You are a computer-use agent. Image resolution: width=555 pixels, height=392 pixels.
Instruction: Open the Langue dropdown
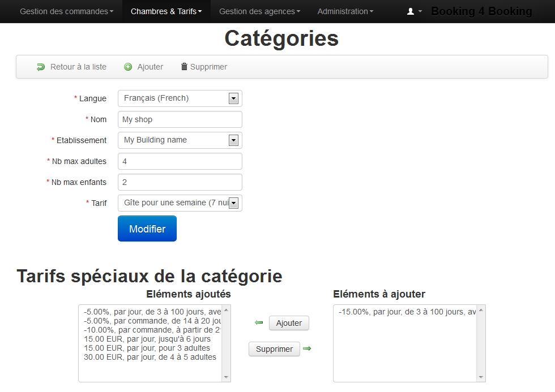[233, 98]
